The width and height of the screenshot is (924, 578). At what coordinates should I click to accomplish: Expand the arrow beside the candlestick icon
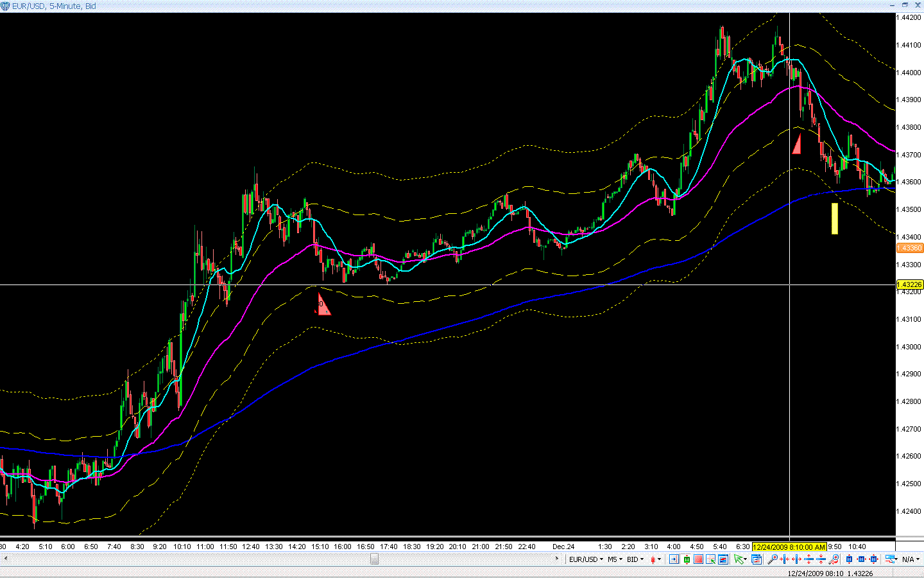tap(660, 559)
